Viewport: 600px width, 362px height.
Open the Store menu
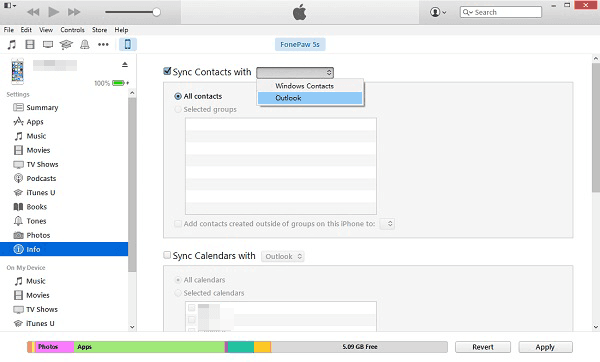[99, 30]
